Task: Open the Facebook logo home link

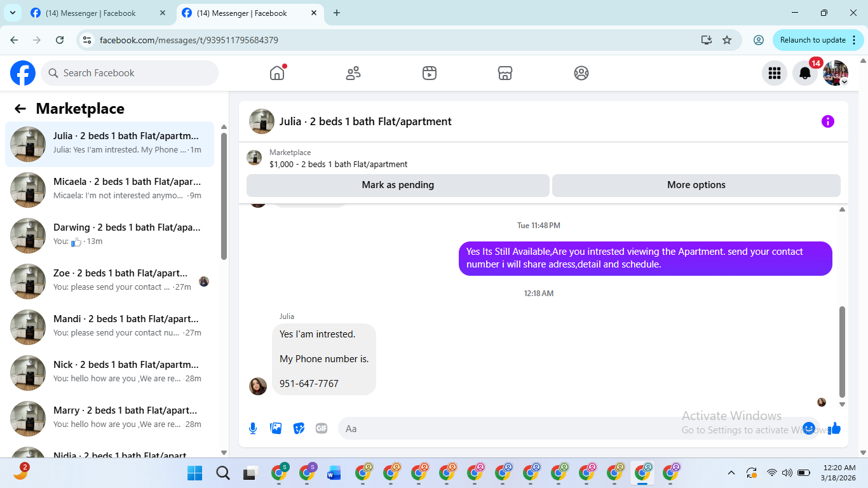Action: 23,73
